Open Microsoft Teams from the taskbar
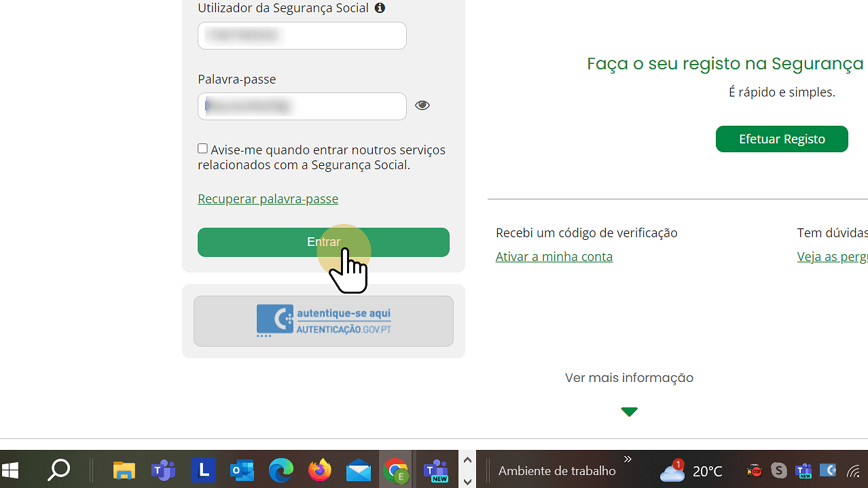This screenshot has height=488, width=868. (x=163, y=470)
